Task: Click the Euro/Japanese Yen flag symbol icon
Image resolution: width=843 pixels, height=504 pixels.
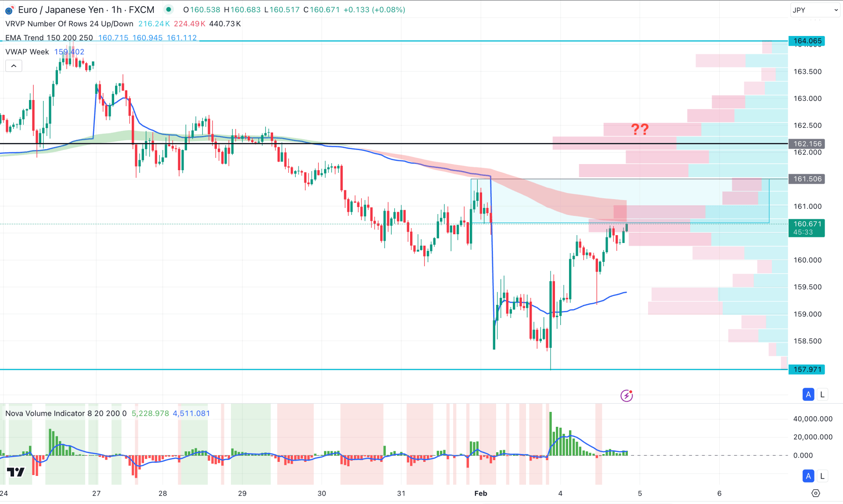Action: (9, 10)
